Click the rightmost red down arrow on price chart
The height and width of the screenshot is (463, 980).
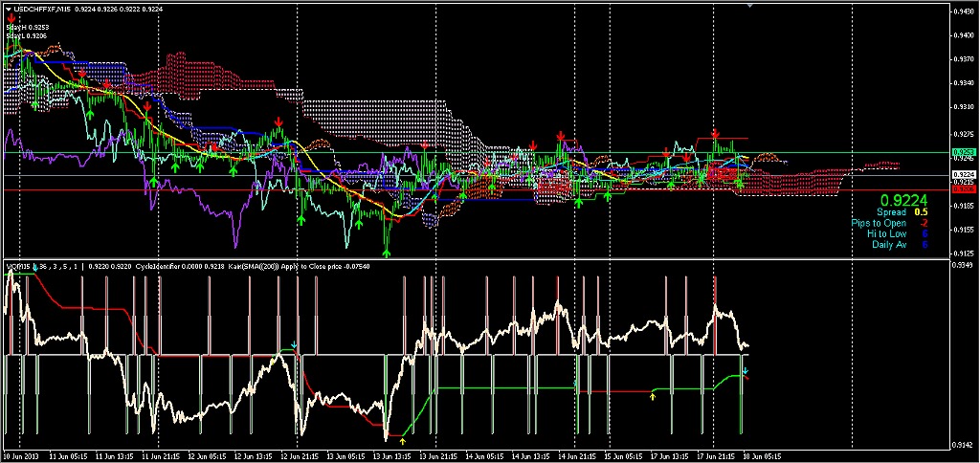(715, 134)
